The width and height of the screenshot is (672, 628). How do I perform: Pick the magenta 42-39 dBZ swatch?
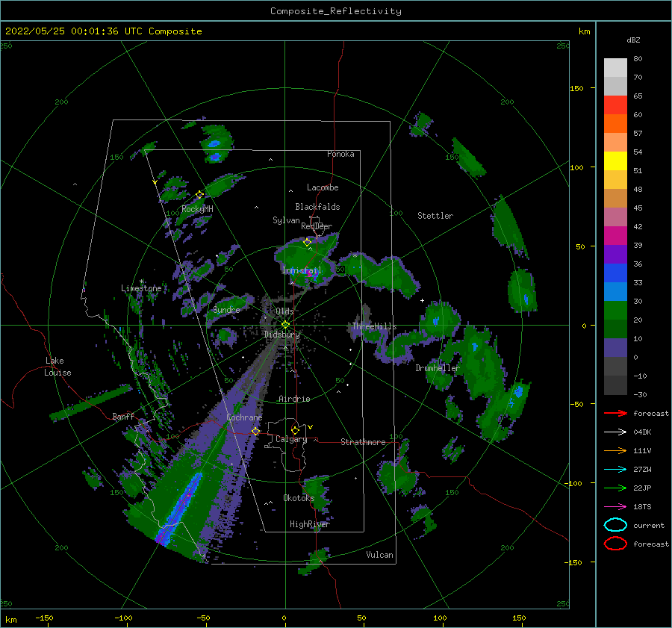(x=615, y=235)
